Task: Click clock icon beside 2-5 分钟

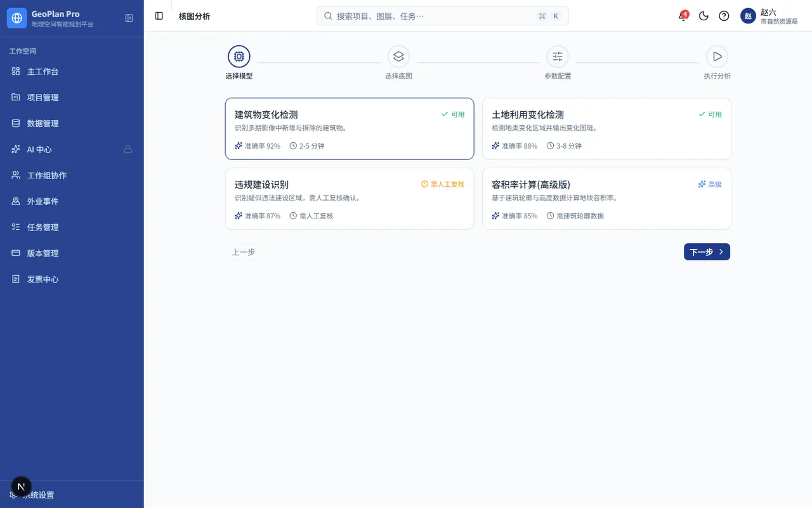Action: click(293, 145)
